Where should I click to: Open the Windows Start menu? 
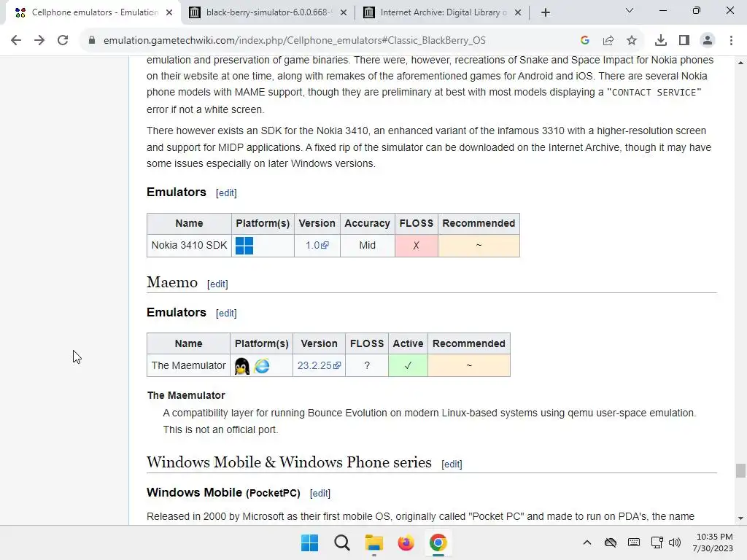309,542
